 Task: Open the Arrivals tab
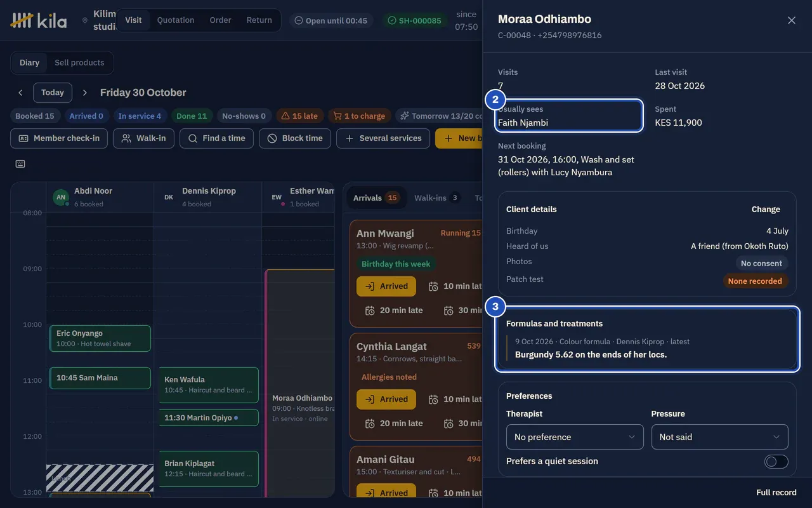click(376, 197)
